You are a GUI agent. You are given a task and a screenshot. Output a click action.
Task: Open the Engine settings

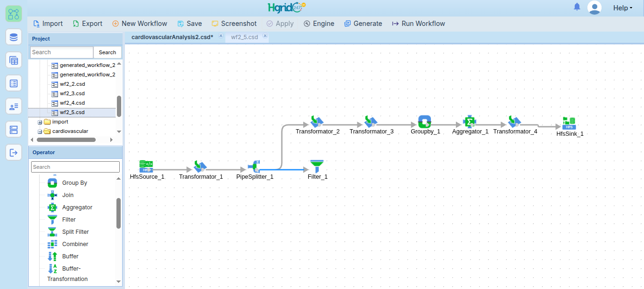pos(319,24)
